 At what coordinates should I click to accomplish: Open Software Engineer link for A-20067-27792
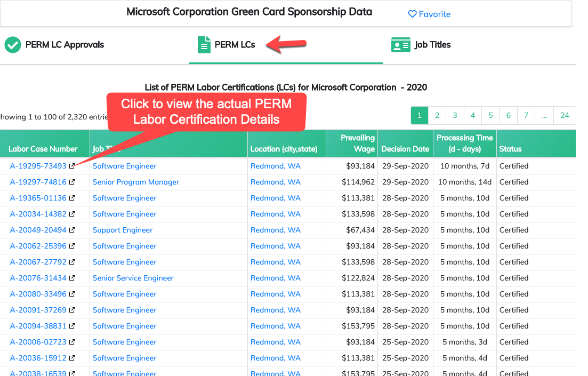(125, 262)
